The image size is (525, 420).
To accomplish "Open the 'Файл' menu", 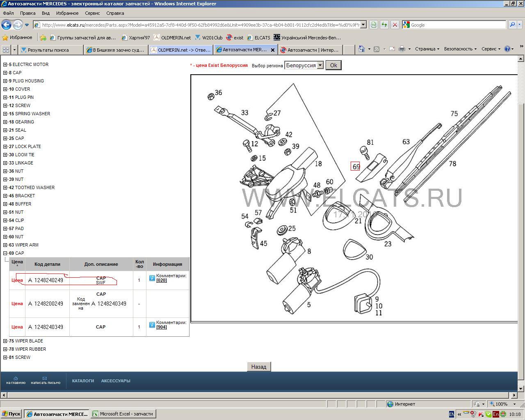I will coord(8,13).
